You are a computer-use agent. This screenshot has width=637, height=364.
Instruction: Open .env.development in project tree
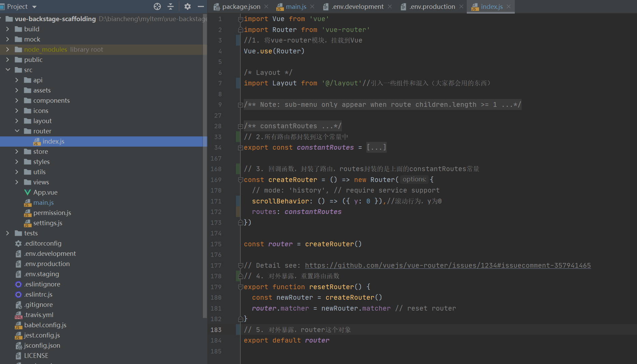(x=50, y=253)
